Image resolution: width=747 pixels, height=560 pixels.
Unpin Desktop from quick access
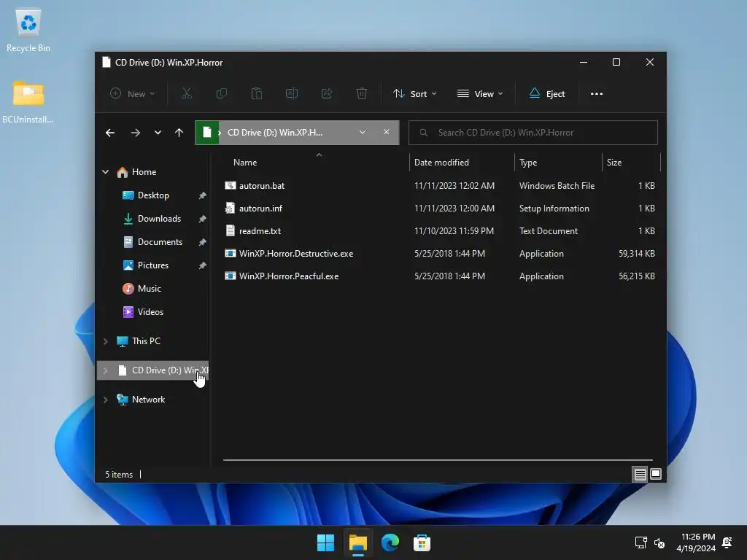tap(202, 195)
